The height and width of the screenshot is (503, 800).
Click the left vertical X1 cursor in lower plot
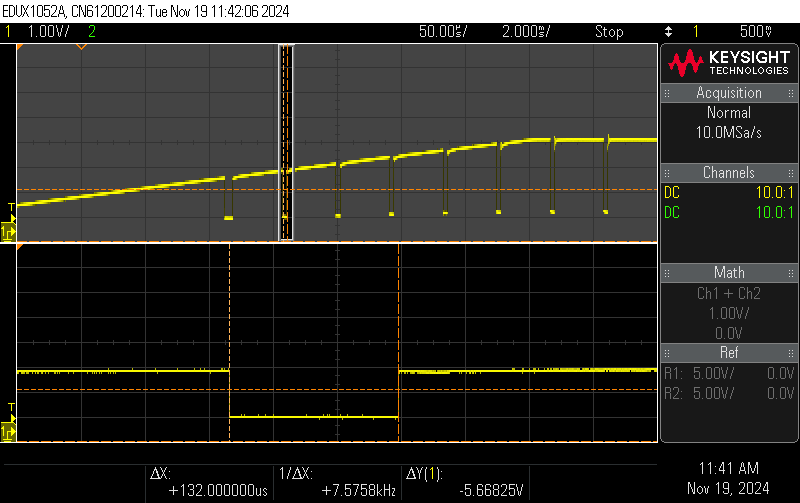(x=230, y=342)
